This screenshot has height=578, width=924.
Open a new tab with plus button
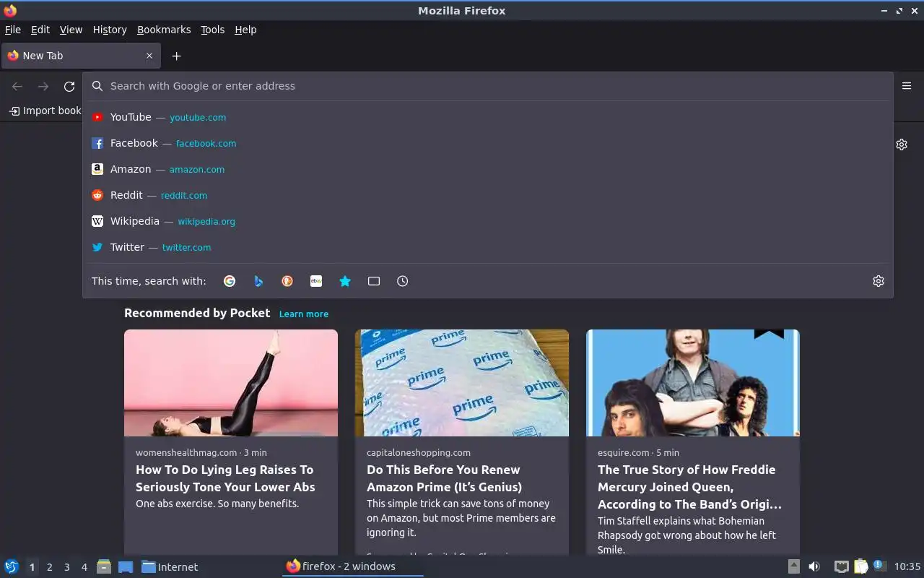(x=176, y=56)
